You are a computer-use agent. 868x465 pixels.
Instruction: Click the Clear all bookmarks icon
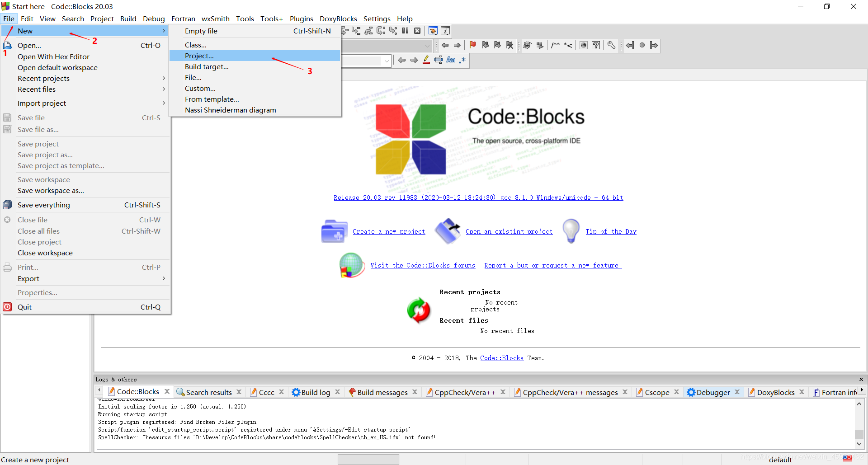point(509,45)
